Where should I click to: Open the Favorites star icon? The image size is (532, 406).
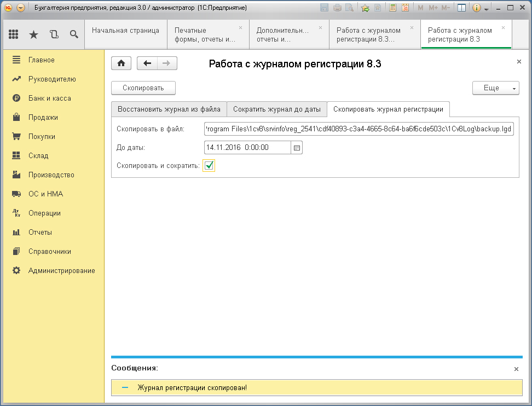click(x=33, y=34)
